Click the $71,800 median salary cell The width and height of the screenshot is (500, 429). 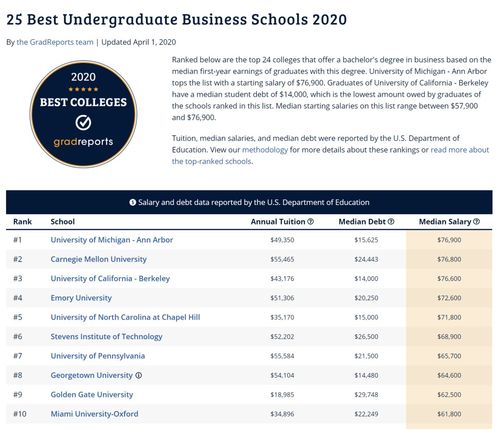(449, 317)
